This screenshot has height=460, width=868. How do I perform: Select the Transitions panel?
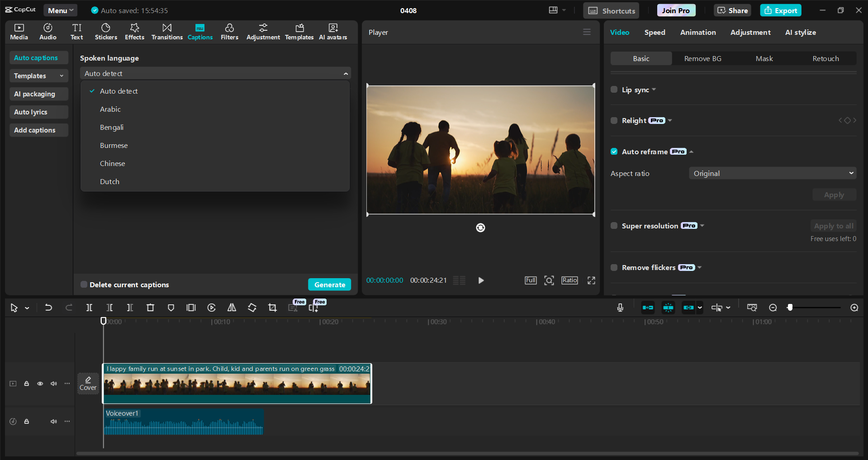point(166,32)
